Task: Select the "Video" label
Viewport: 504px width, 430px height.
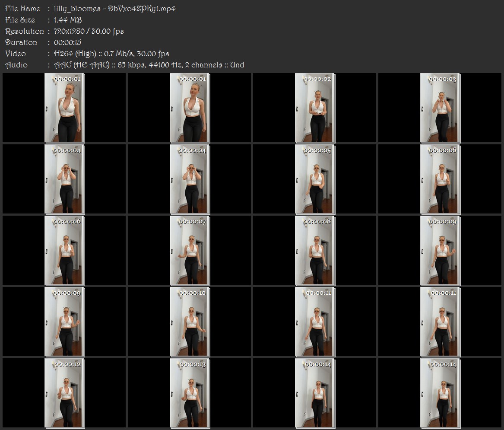Action: pyautogui.click(x=16, y=54)
